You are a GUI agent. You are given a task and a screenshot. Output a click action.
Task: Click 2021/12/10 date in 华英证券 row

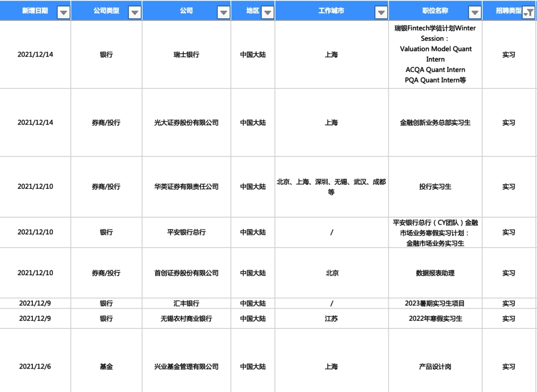click(35, 186)
